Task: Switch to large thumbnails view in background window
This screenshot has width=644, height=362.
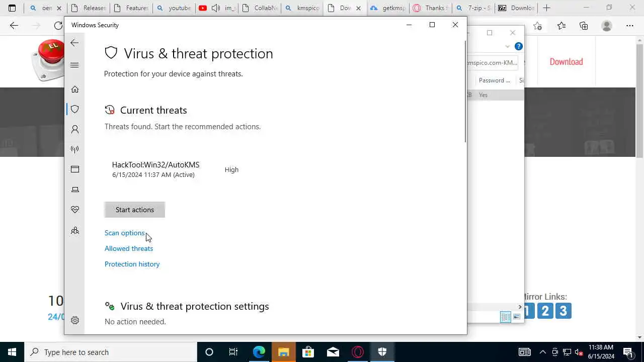Action: point(517,317)
